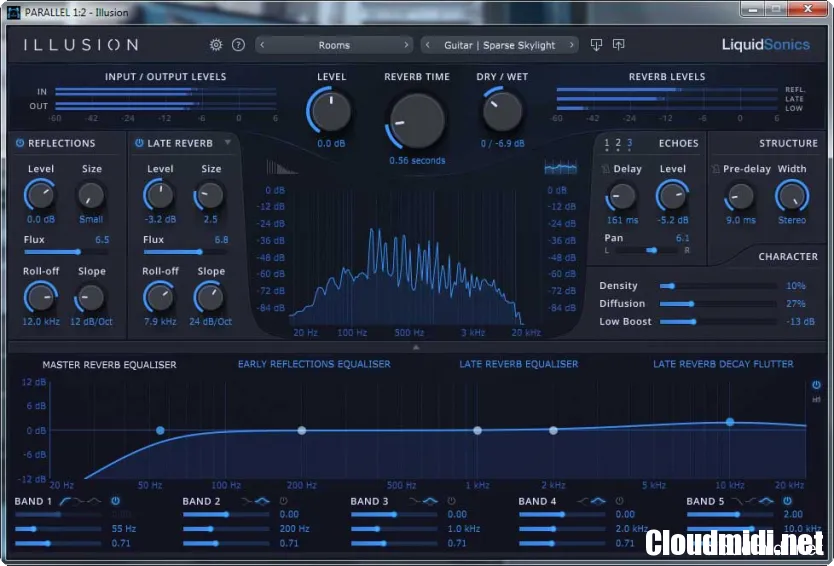Open the settings gear in the header
Viewport: 834px width, 566px height.
[x=216, y=45]
